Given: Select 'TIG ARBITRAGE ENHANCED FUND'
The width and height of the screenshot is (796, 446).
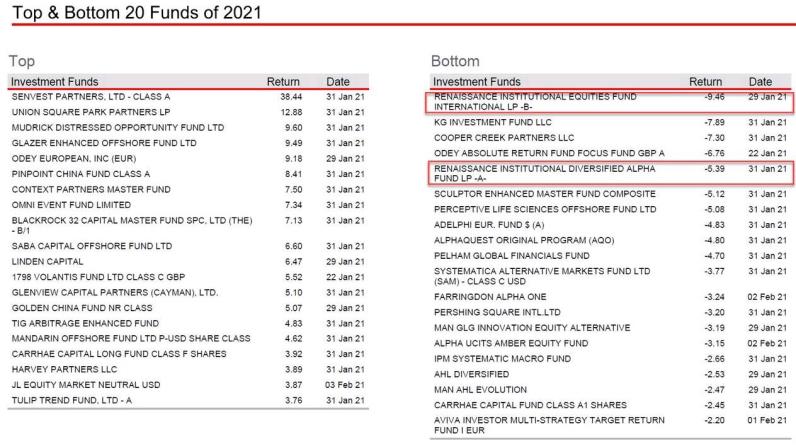Looking at the screenshot, I should (x=85, y=323).
